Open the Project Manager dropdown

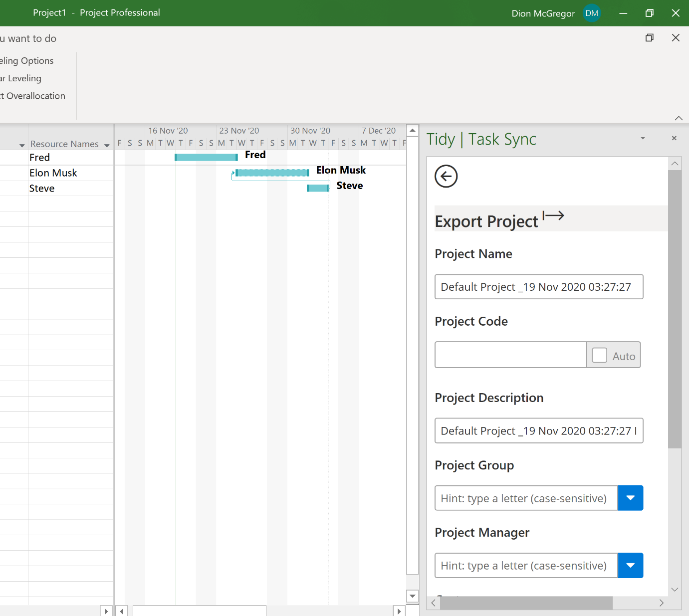(630, 565)
